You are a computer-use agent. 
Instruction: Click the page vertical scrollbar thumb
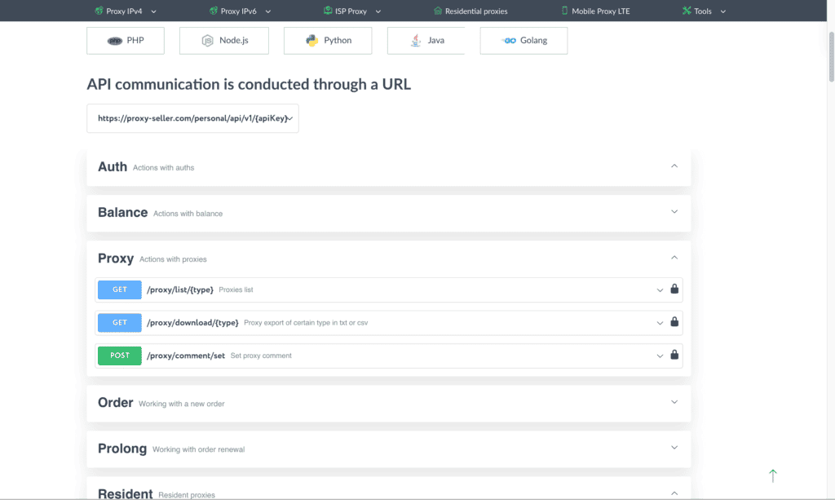(x=831, y=57)
